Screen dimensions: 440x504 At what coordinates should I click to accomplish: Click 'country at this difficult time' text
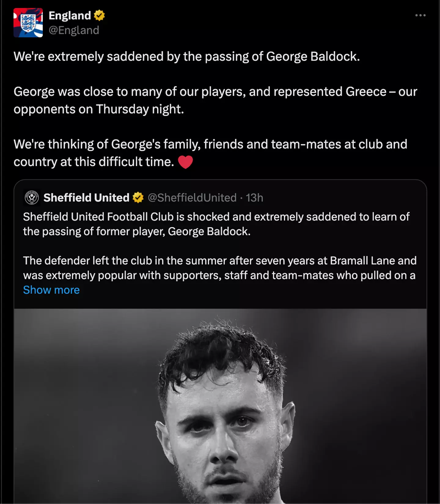pyautogui.click(x=94, y=162)
